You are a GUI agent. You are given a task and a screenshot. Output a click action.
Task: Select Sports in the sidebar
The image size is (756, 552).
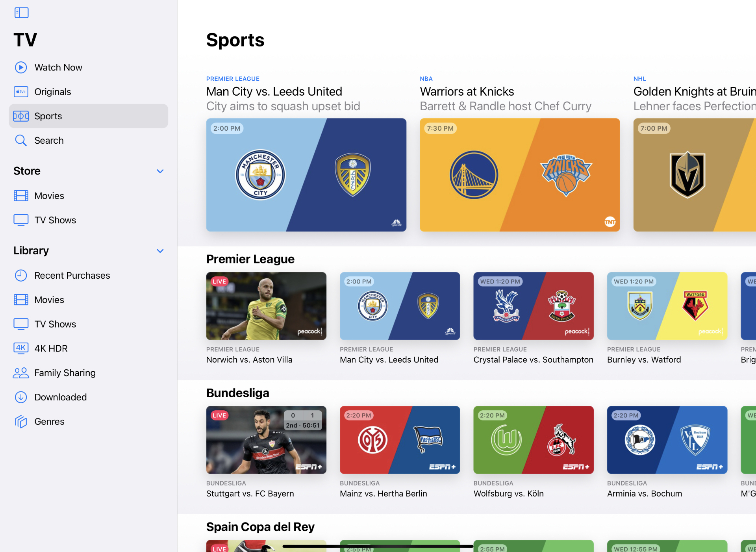88,116
